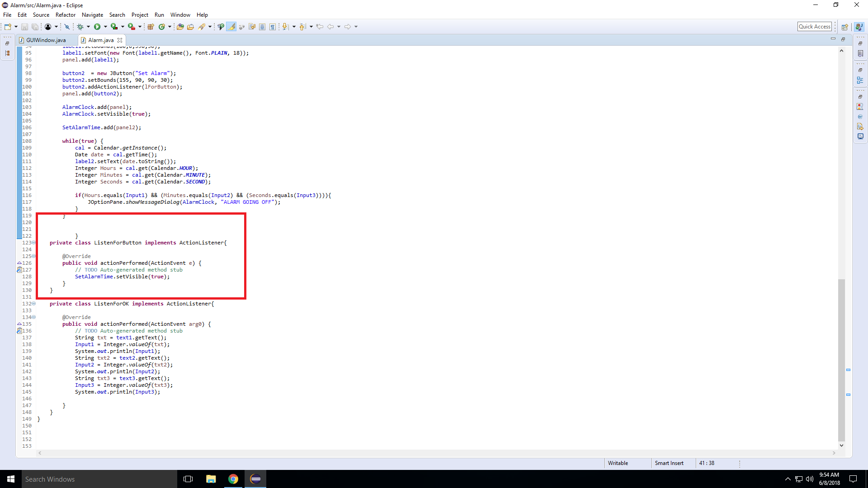Open the Refactor menu
This screenshot has height=488, width=868.
66,15
